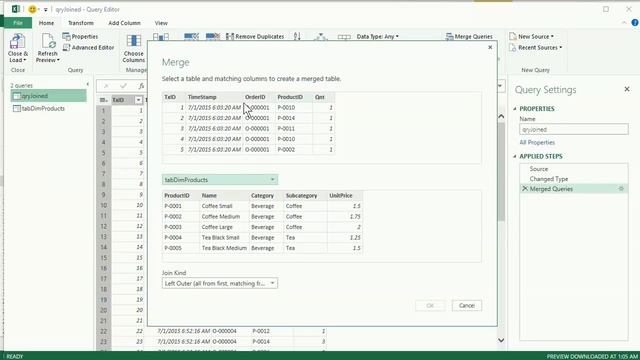
Task: Open the All Properties link
Action: tap(537, 142)
